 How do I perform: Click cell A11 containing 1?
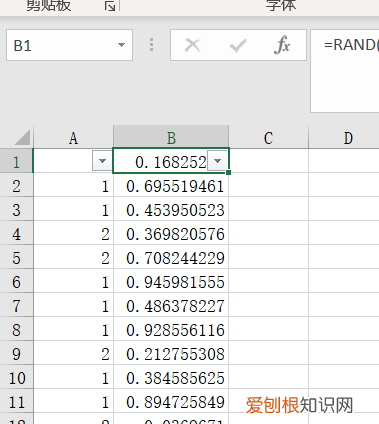(73, 401)
